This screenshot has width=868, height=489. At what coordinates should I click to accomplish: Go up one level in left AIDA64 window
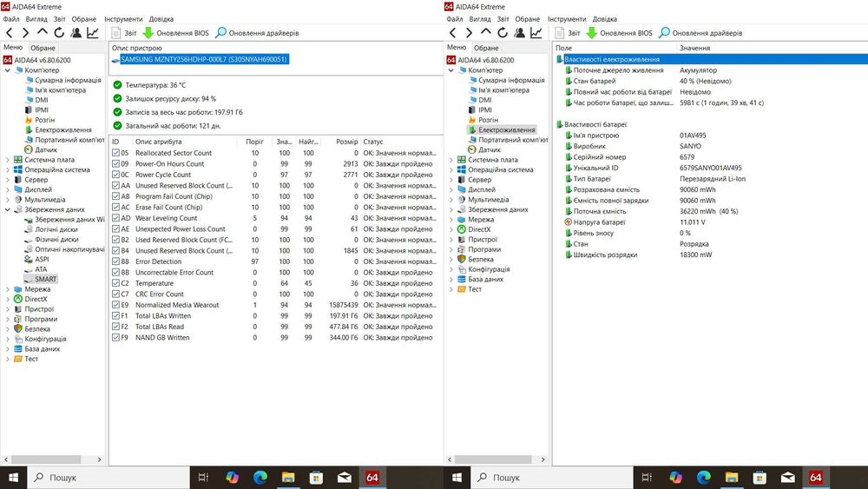42,33
